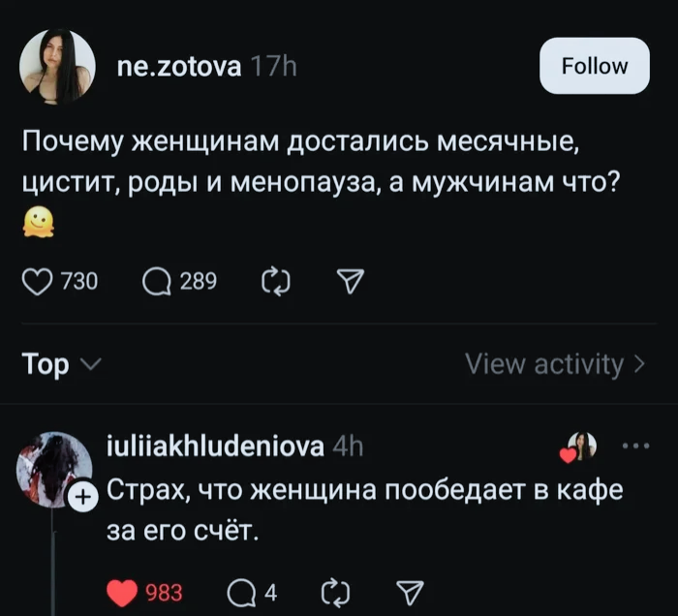Open ne.zotova profile picture

57,66
